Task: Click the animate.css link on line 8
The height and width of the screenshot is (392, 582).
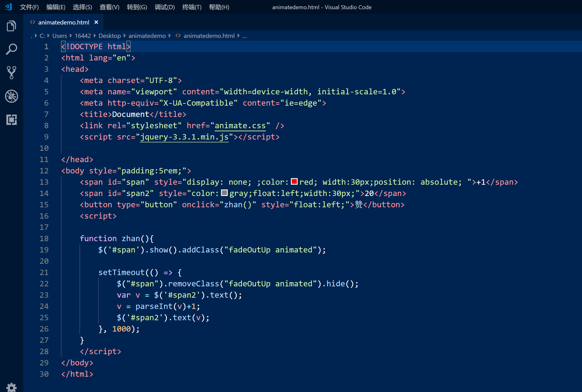Action: (240, 125)
